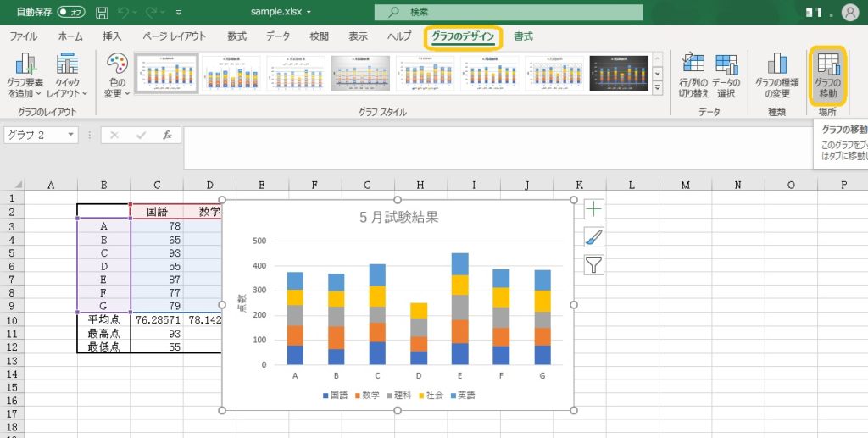Switch to the Insert (挿入) tab

click(x=112, y=36)
